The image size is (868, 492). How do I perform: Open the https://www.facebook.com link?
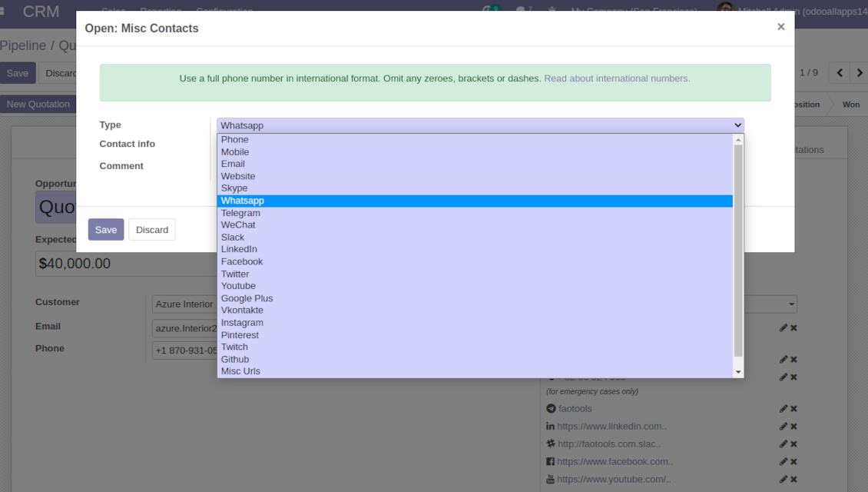coord(615,461)
